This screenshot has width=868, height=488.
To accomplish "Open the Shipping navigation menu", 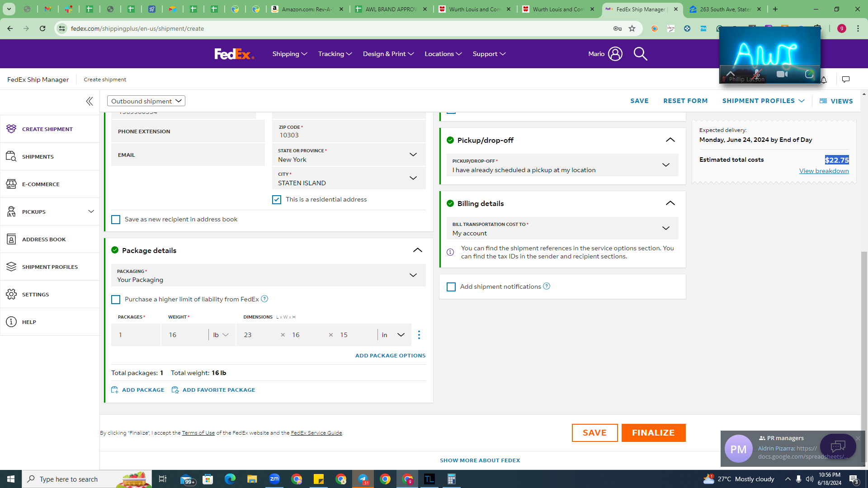I will pos(290,54).
